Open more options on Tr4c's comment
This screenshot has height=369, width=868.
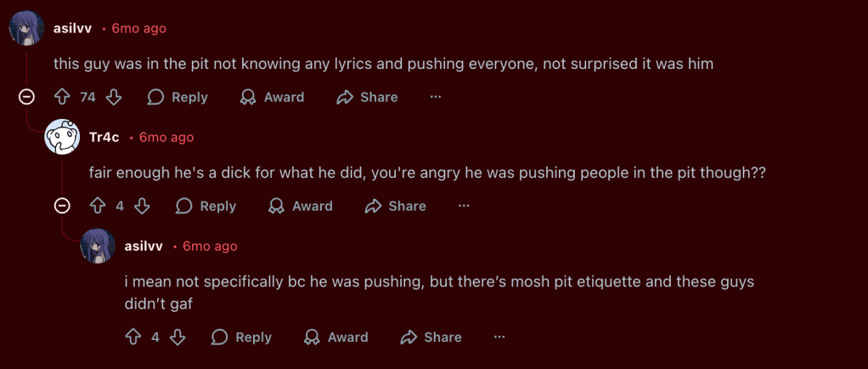[464, 206]
